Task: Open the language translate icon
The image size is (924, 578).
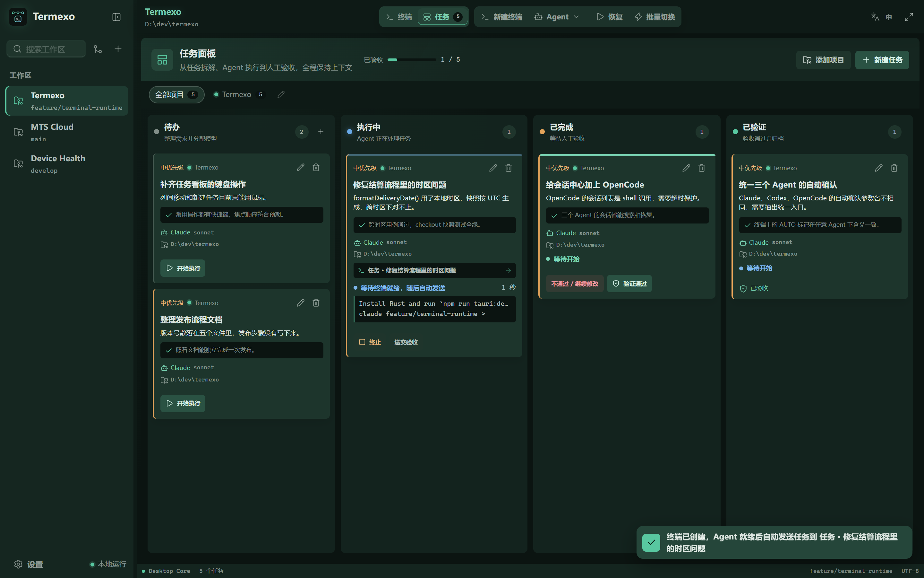Action: (x=875, y=17)
